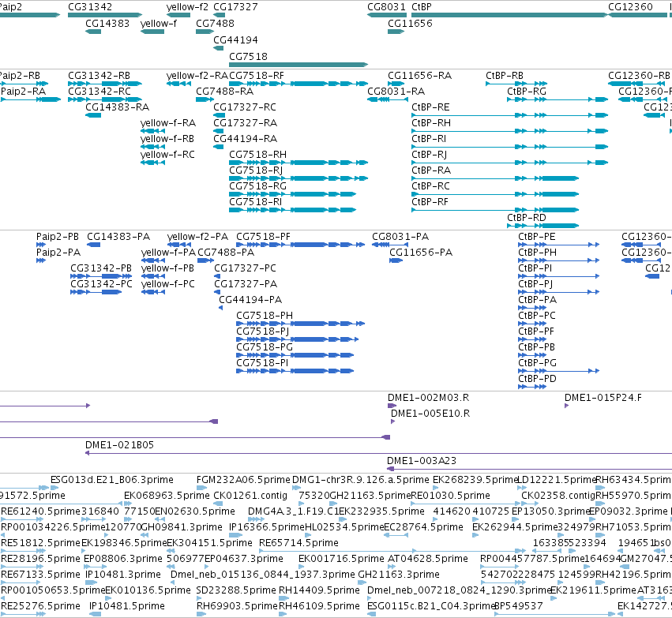Select protein yellow-f2-PA label
This screenshot has height=618, width=672.
[197, 237]
